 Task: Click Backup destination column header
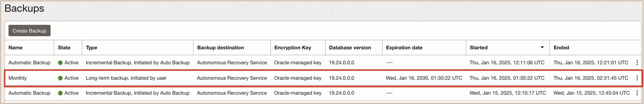(220, 48)
